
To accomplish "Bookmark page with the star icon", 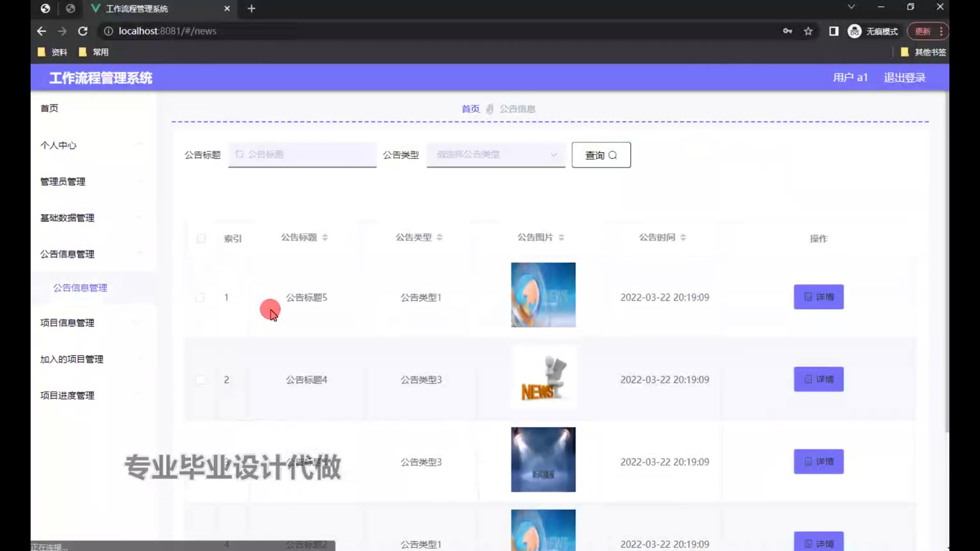I will (x=808, y=31).
